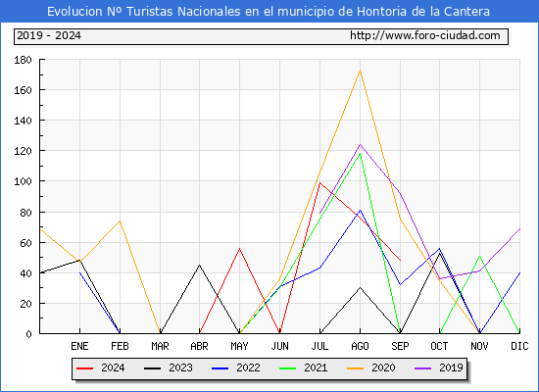Click the orange 2020 legend color line

[355, 368]
